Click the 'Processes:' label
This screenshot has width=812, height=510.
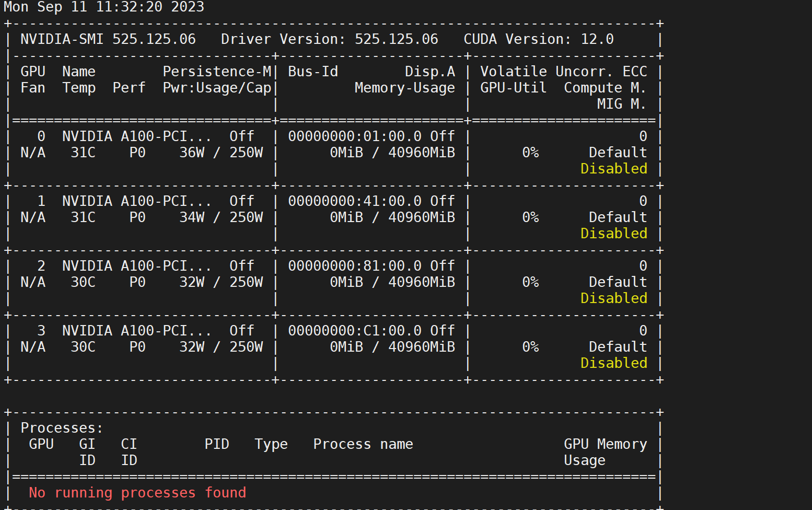(x=62, y=428)
